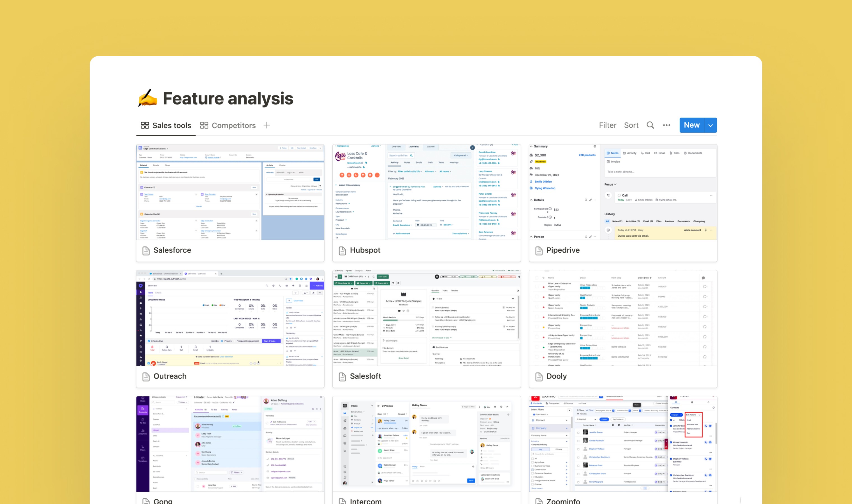Click the page icon beside Hubspot

point(342,251)
